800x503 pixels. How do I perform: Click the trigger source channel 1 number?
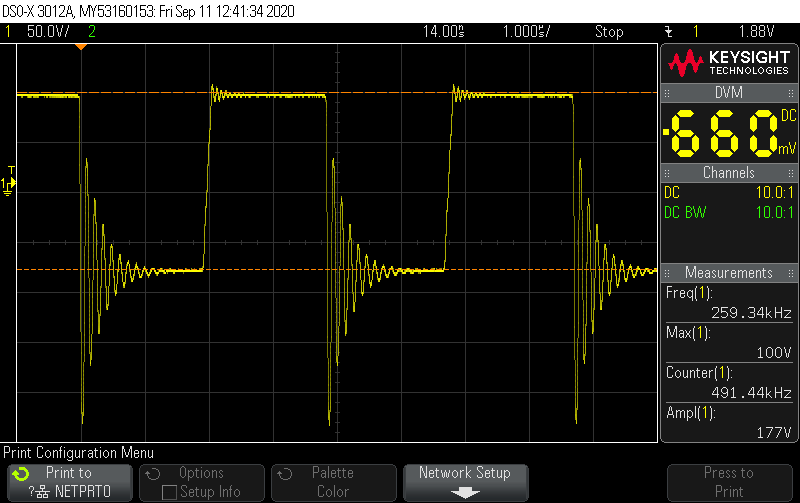click(695, 32)
